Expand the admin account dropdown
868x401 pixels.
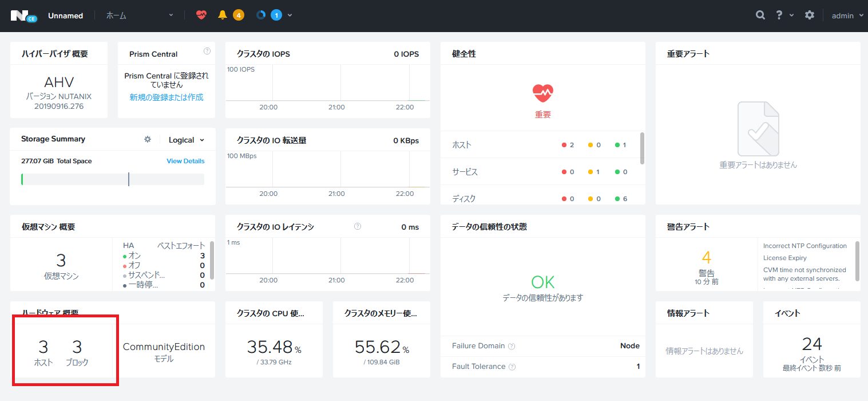coord(847,15)
